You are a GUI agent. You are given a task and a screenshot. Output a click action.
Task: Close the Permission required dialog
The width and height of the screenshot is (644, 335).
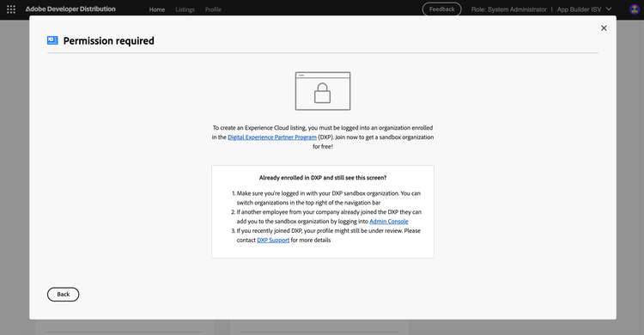(x=604, y=28)
